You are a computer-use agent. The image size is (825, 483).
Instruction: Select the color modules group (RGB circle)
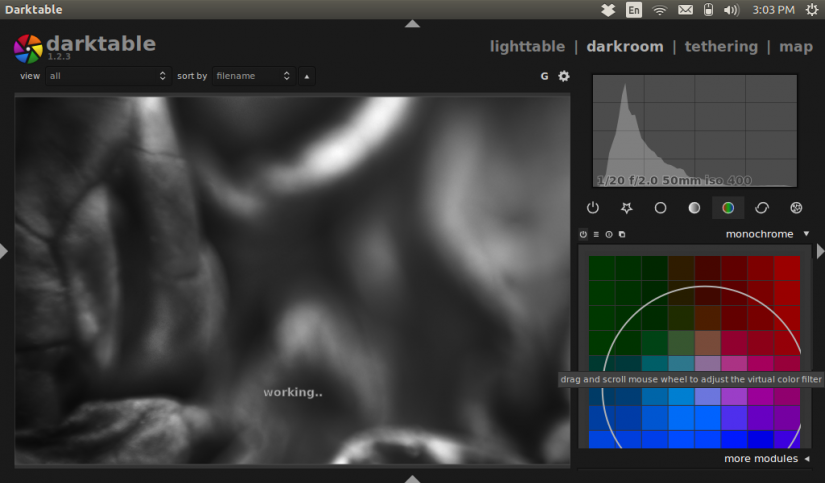728,208
